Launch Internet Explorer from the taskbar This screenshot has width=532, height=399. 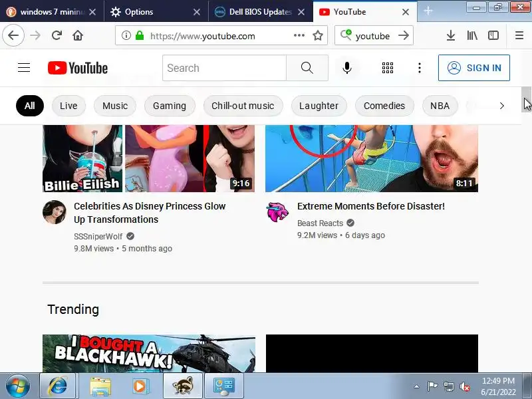pyautogui.click(x=58, y=386)
